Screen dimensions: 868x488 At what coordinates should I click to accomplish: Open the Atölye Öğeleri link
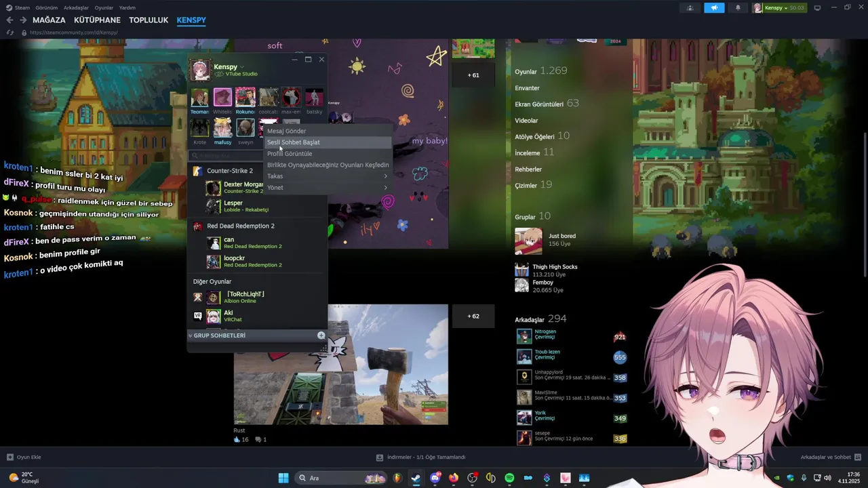(542, 136)
